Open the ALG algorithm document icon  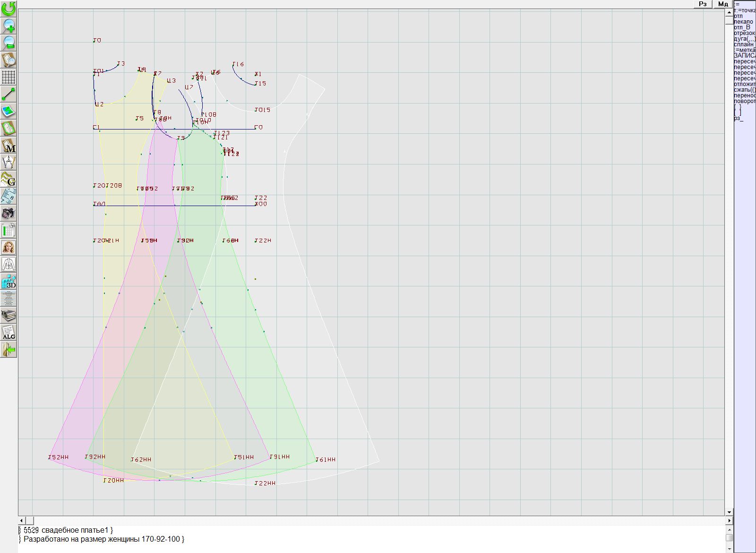(x=9, y=332)
